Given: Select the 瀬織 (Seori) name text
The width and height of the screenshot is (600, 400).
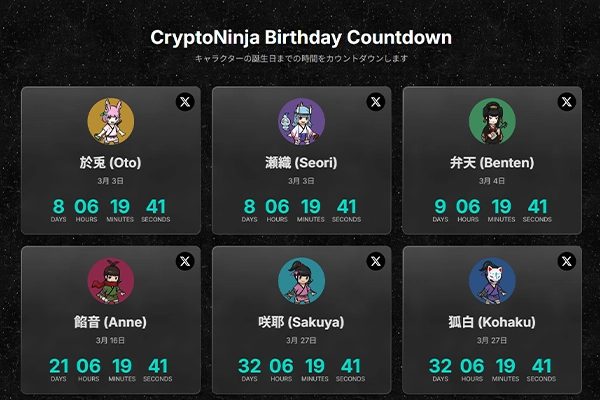Looking at the screenshot, I should point(301,162).
